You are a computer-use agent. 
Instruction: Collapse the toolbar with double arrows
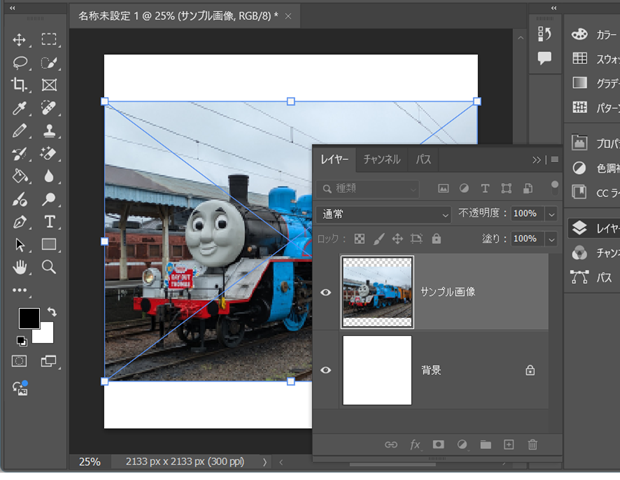coord(12,8)
